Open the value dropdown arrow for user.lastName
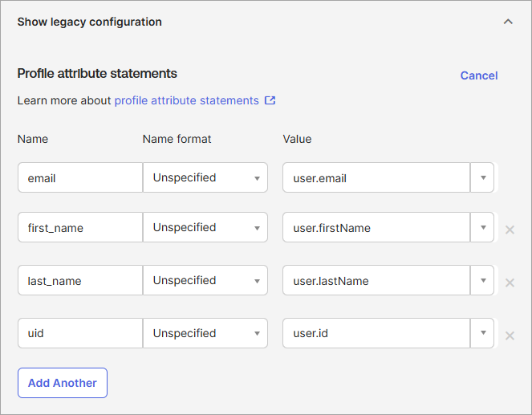 (482, 280)
